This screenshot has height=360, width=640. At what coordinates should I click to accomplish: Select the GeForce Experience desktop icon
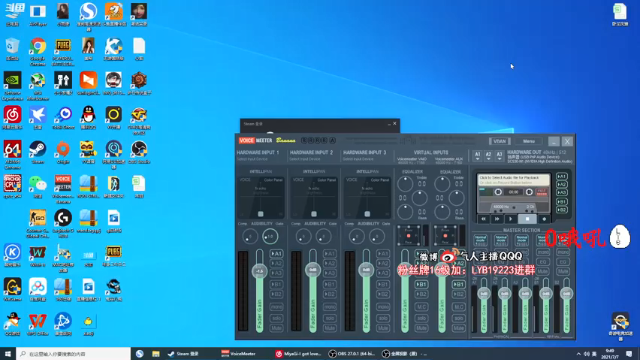click(12, 85)
